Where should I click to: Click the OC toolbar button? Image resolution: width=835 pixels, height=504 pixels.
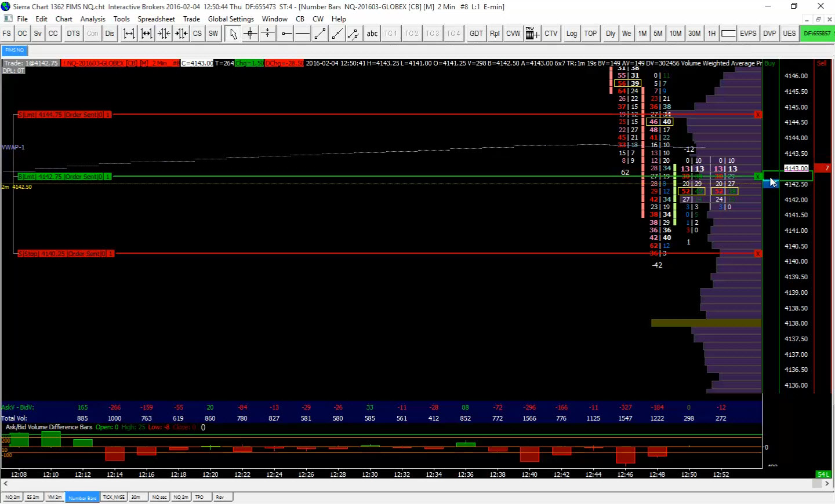[22, 34]
